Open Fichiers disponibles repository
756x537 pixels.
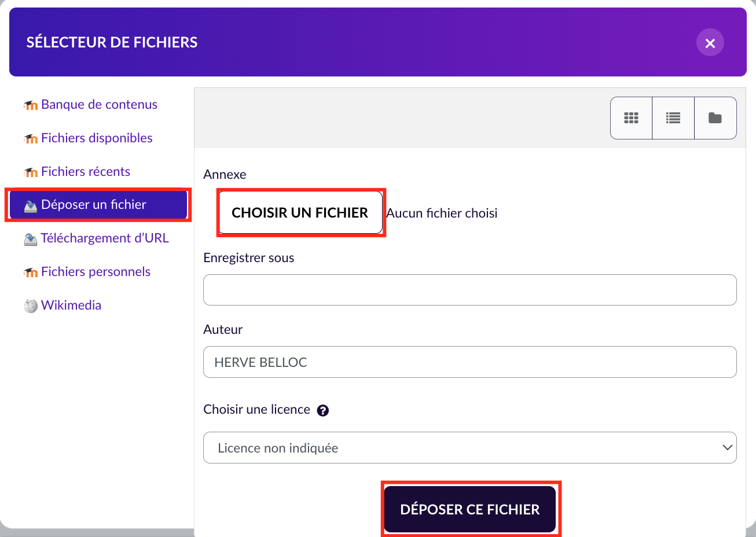tap(97, 138)
